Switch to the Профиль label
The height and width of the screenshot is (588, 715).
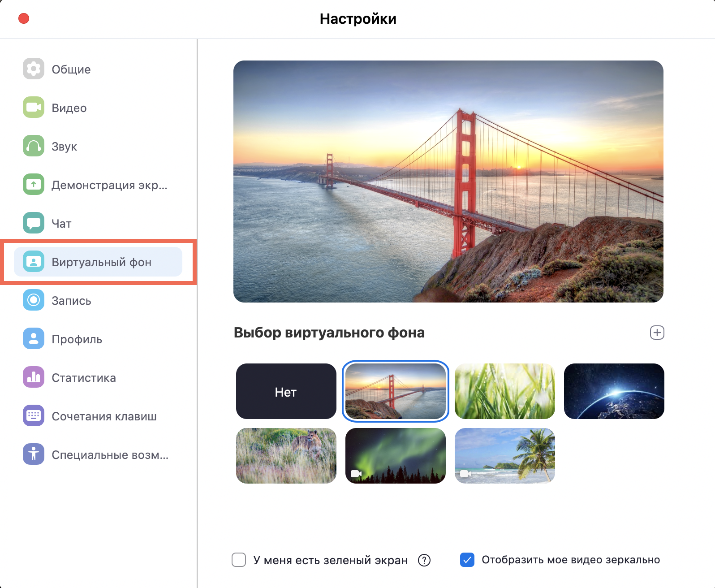(x=77, y=339)
